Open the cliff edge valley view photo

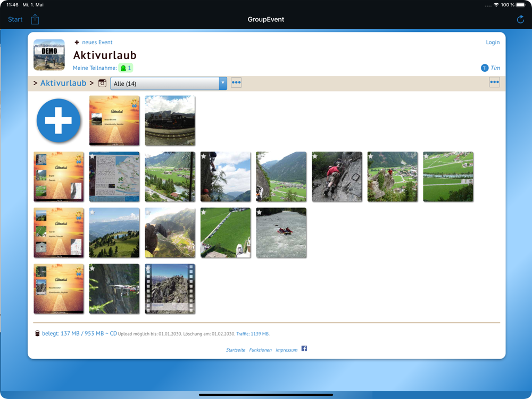pyautogui.click(x=281, y=177)
